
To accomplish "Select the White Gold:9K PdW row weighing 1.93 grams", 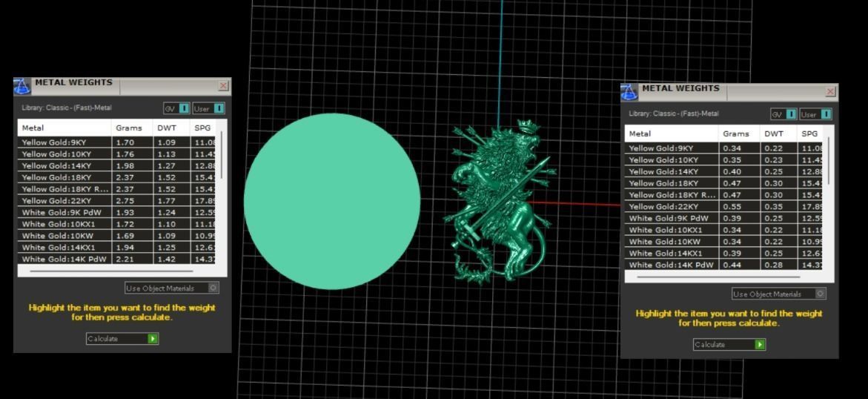I will (117, 212).
